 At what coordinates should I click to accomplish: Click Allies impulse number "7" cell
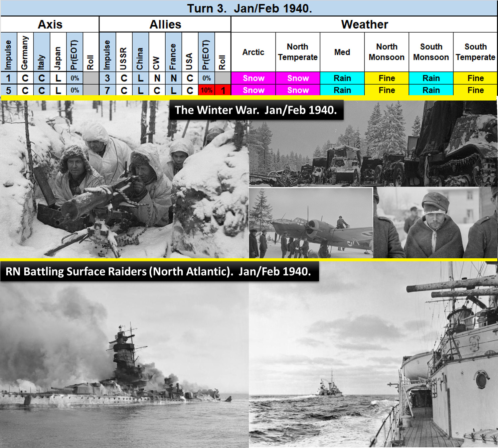click(x=107, y=90)
